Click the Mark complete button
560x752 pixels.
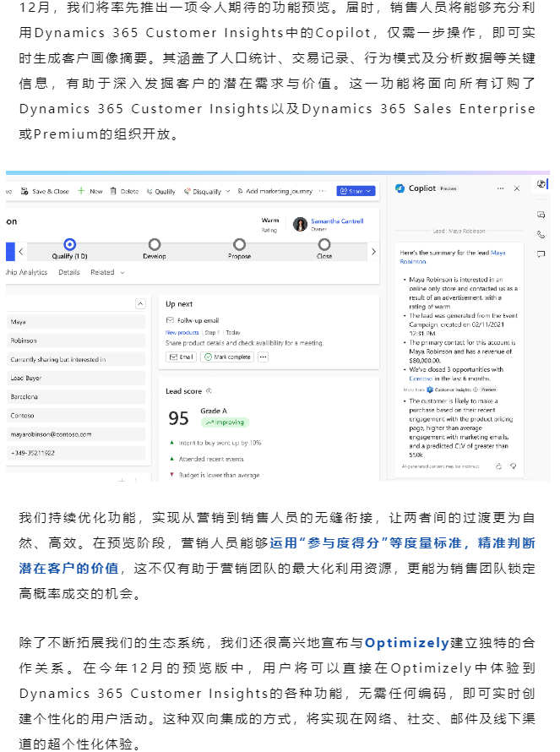[227, 357]
